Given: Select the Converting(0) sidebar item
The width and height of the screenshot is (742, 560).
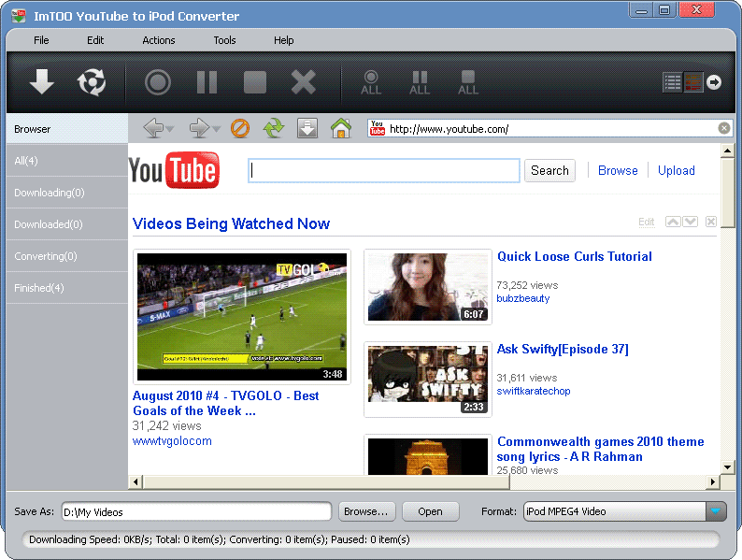Looking at the screenshot, I should [67, 256].
